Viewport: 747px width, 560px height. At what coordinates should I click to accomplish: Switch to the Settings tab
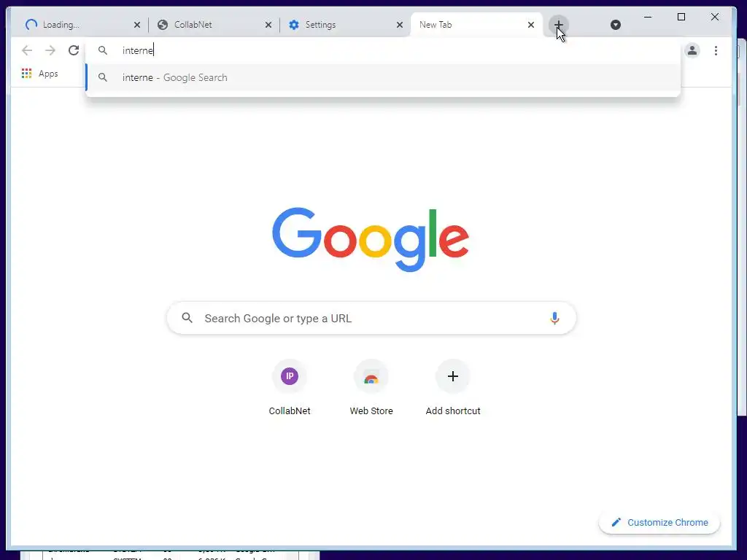pos(345,25)
